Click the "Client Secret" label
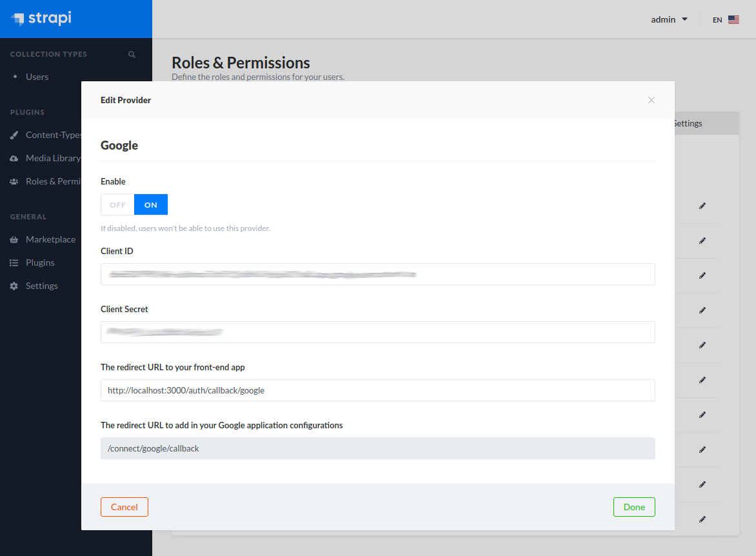 pyautogui.click(x=124, y=310)
